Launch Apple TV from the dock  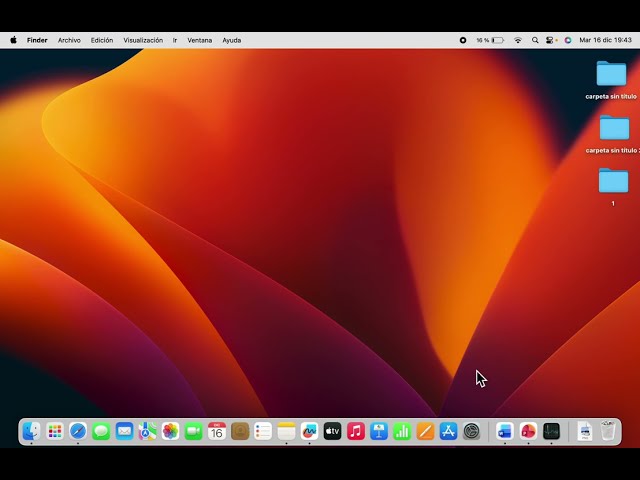click(332, 431)
